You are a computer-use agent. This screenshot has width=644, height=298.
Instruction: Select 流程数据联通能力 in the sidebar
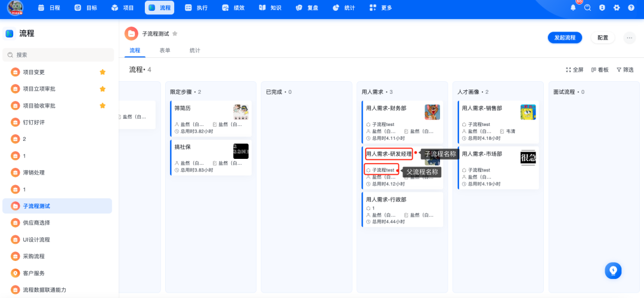pos(57,290)
